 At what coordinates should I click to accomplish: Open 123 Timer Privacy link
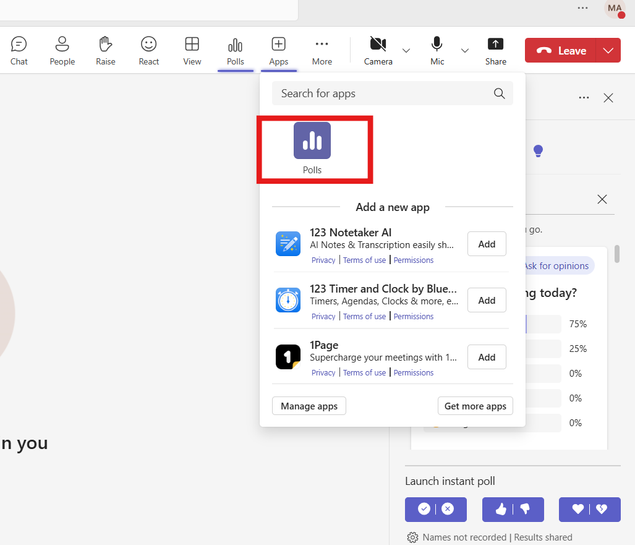pos(323,316)
